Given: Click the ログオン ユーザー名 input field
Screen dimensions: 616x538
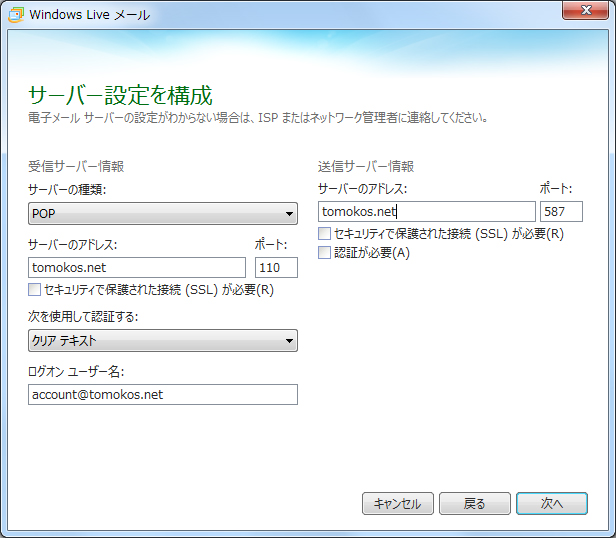Looking at the screenshot, I should [163, 395].
